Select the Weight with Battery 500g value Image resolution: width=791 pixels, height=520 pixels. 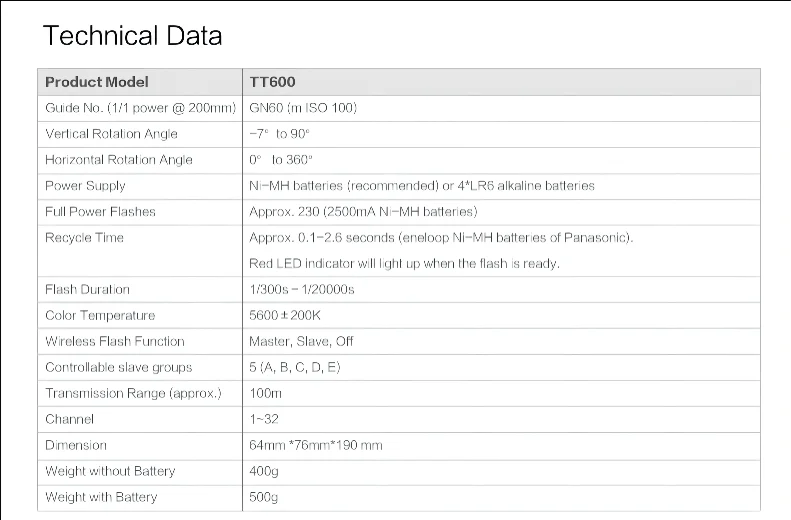click(x=263, y=497)
